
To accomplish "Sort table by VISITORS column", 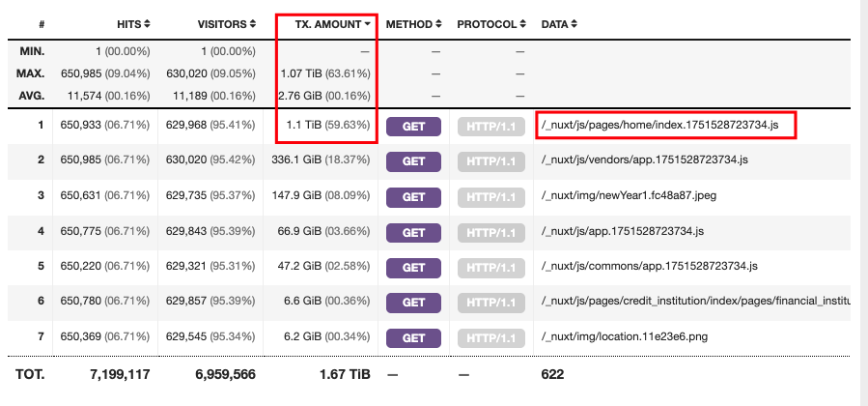I will (226, 24).
